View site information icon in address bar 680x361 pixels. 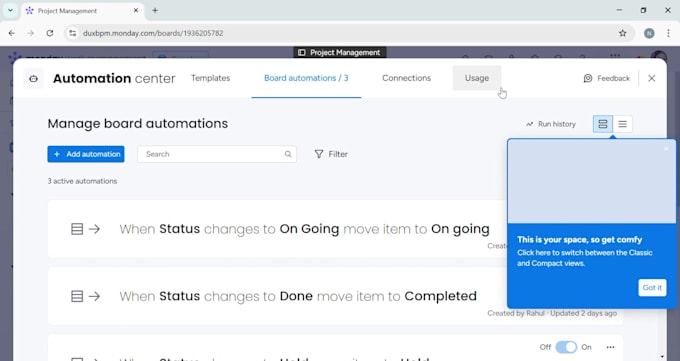tap(72, 33)
